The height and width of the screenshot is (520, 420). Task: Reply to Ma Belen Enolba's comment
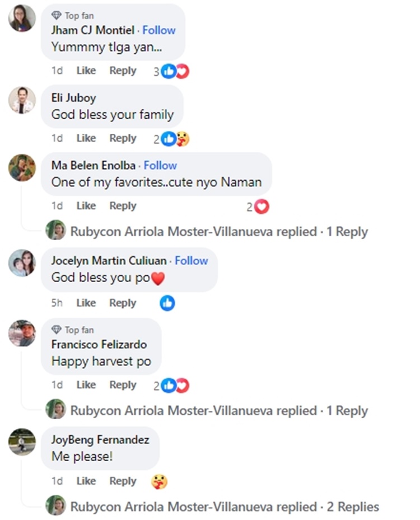click(x=123, y=206)
